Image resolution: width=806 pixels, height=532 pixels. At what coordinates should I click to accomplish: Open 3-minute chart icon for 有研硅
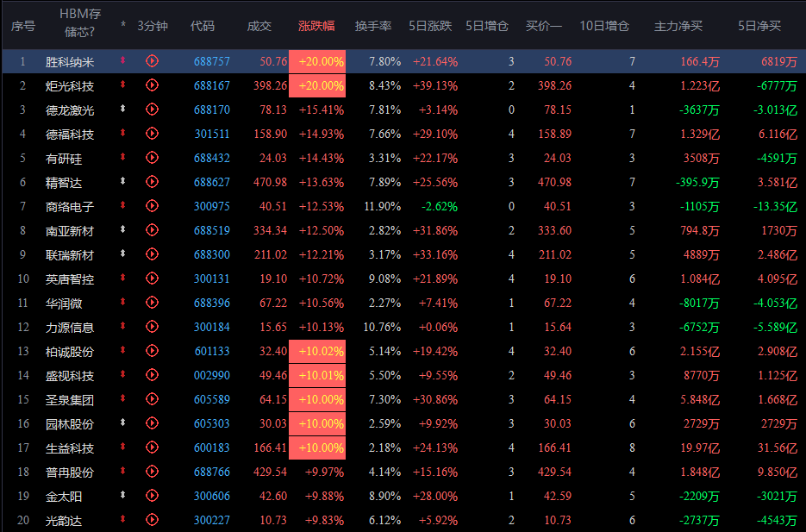tap(153, 158)
